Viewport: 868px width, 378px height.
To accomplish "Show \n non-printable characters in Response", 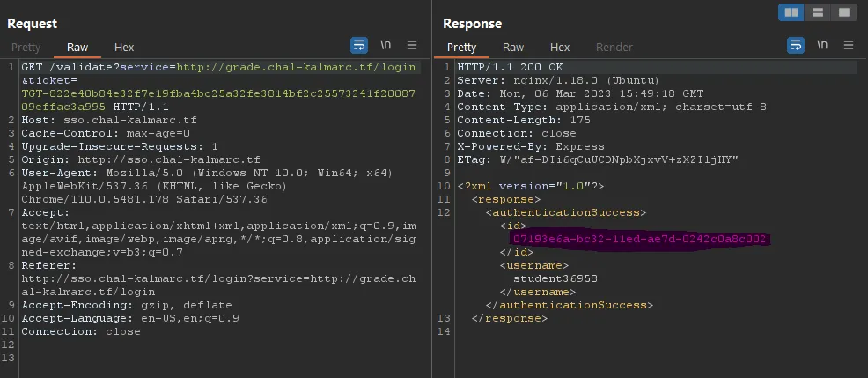I will pos(822,45).
